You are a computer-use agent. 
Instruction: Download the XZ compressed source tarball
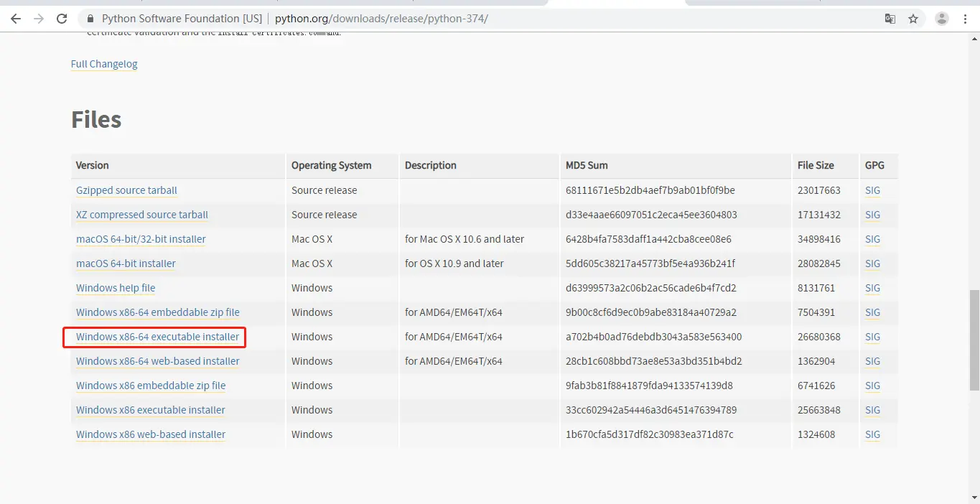tap(141, 214)
